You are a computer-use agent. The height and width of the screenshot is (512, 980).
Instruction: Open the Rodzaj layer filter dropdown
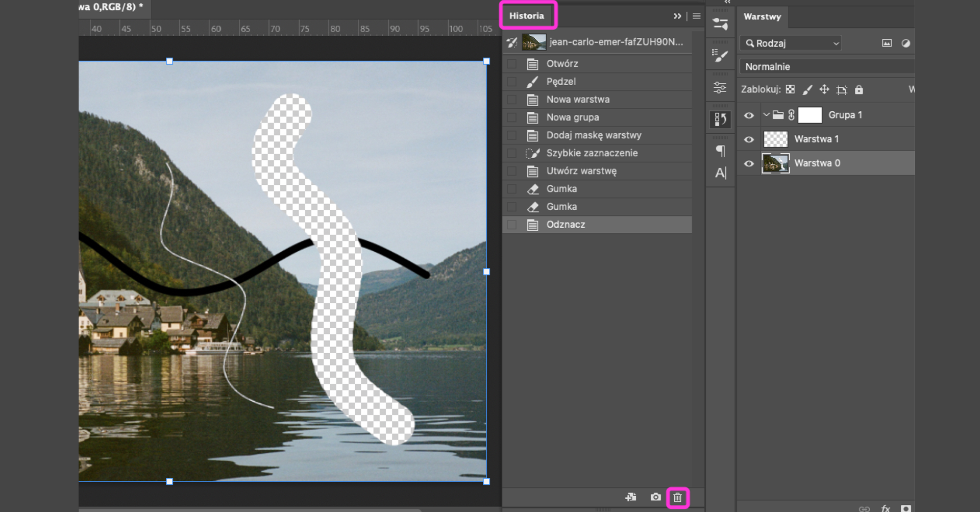pyautogui.click(x=790, y=43)
